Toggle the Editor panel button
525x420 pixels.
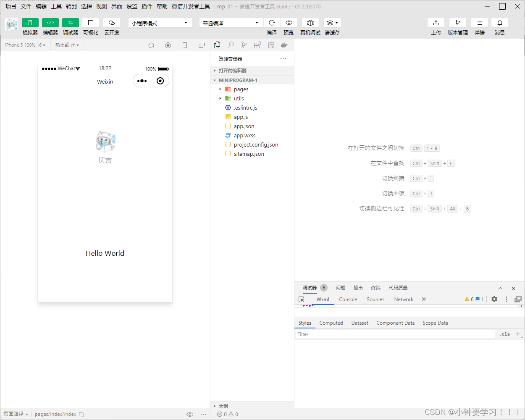pos(50,23)
